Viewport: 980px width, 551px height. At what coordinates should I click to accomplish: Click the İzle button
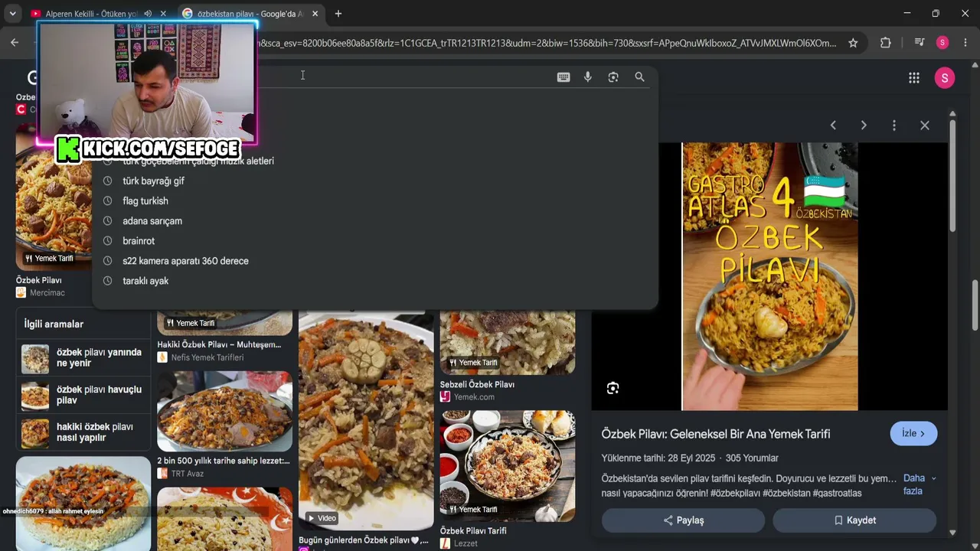coord(913,433)
